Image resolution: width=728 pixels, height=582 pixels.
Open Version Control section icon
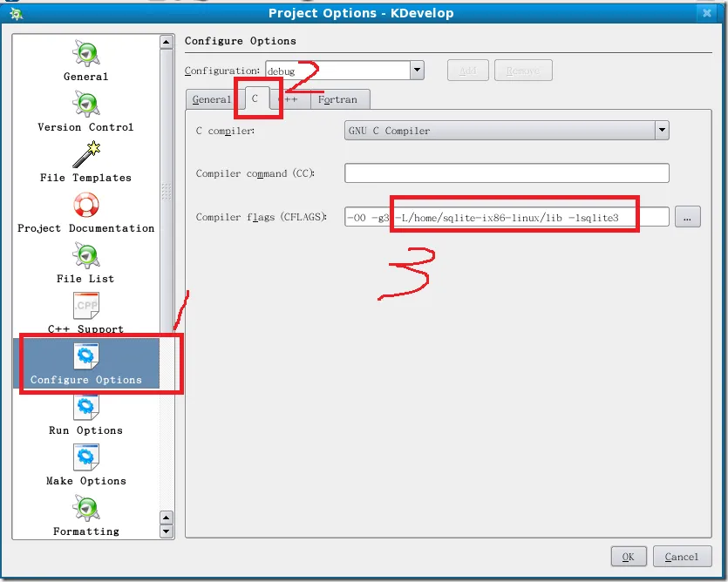(x=86, y=104)
